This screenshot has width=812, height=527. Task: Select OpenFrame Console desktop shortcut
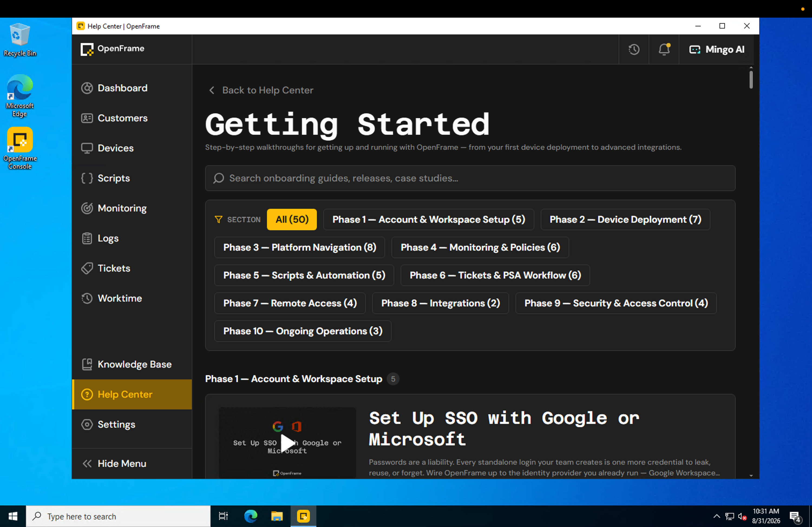(x=20, y=148)
